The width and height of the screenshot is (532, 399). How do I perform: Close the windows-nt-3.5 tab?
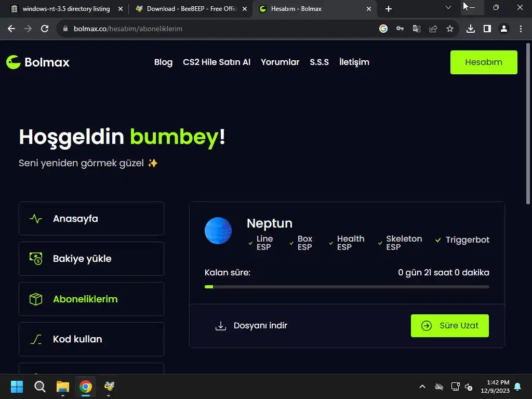click(121, 9)
